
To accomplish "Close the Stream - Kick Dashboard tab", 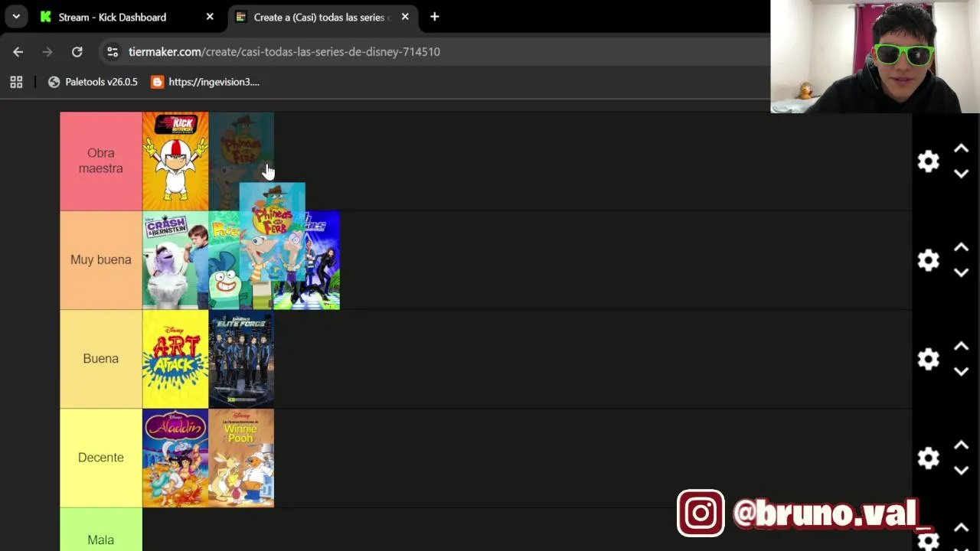I will pos(210,17).
